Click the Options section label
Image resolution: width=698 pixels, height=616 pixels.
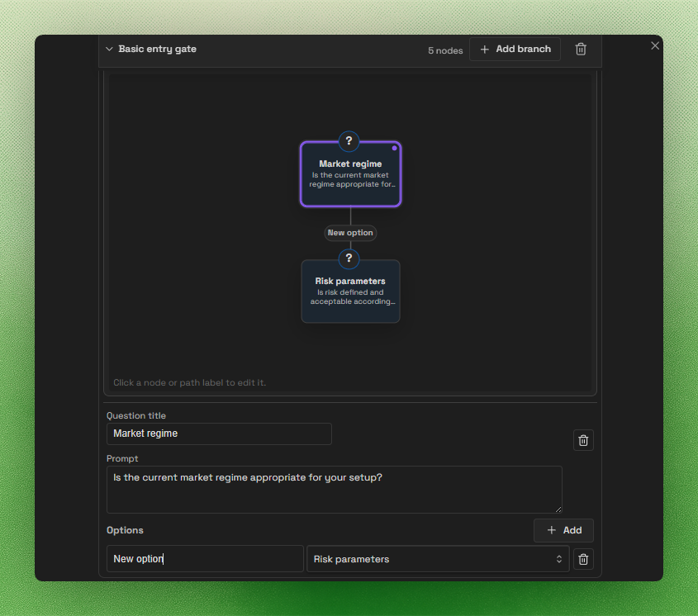coord(125,530)
